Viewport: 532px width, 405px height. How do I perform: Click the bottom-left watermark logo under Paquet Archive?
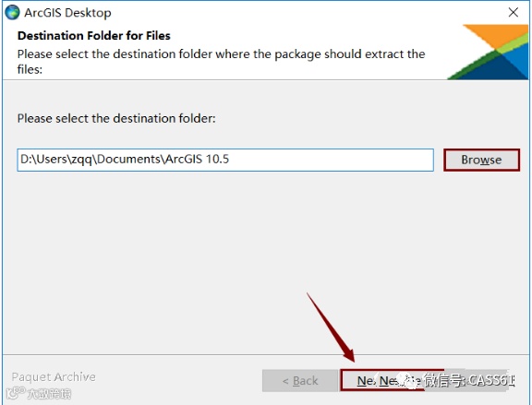(x=16, y=394)
